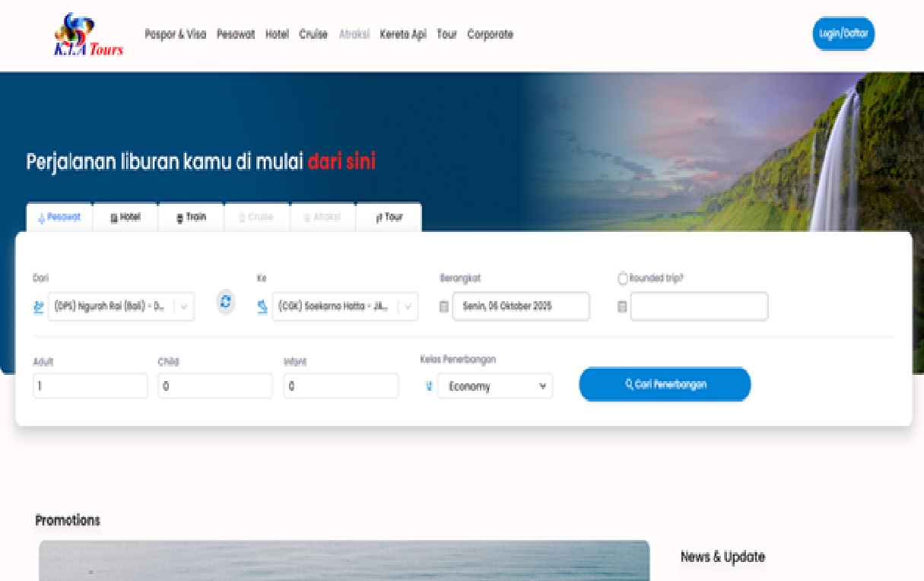Open the Dari airport dropdown
The width and height of the screenshot is (924, 581).
coord(121,306)
